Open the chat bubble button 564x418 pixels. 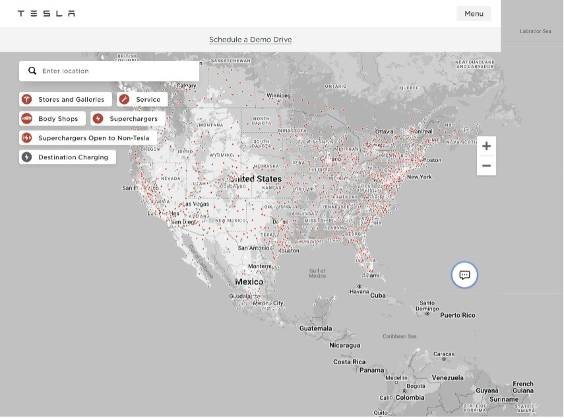click(x=464, y=275)
